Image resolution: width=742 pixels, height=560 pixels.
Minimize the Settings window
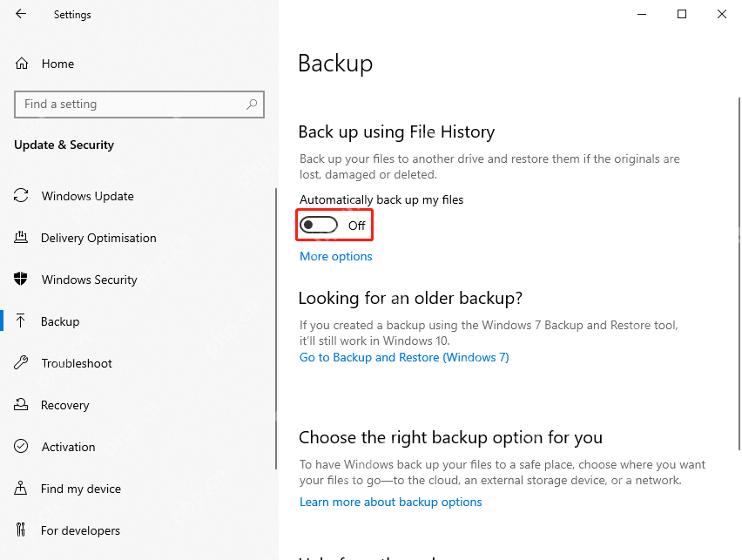pyautogui.click(x=642, y=14)
